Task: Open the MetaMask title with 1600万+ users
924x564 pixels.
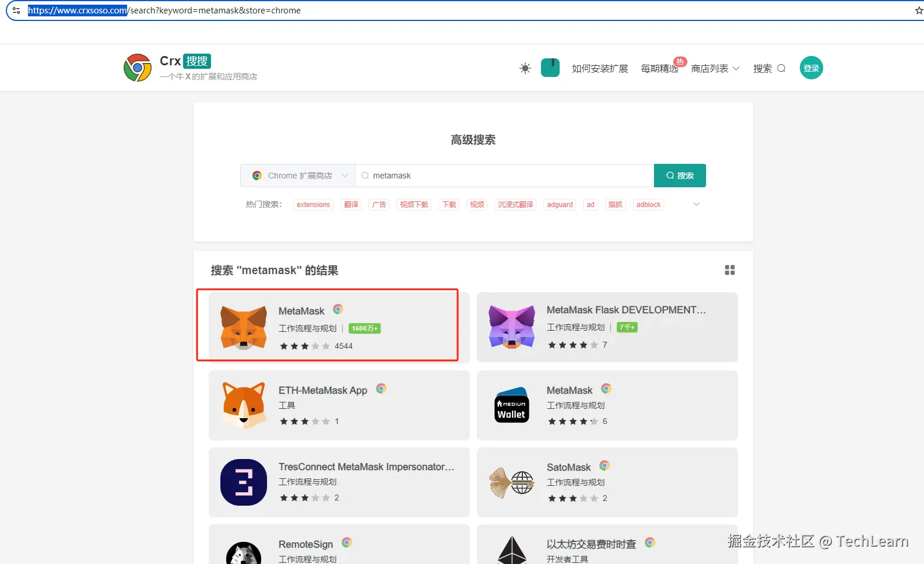Action: tap(301, 311)
